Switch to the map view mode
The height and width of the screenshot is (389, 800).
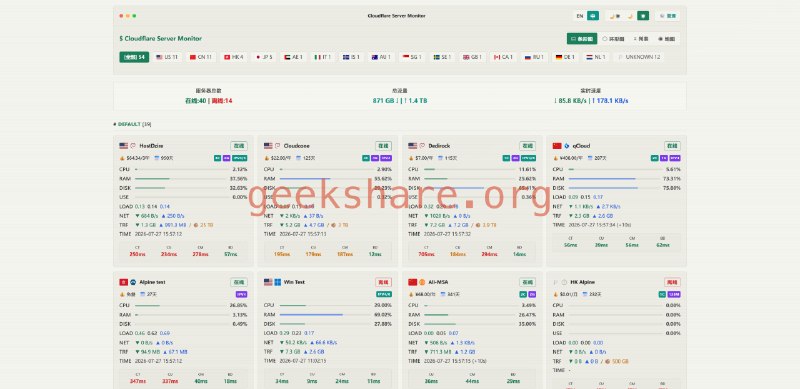click(x=667, y=39)
